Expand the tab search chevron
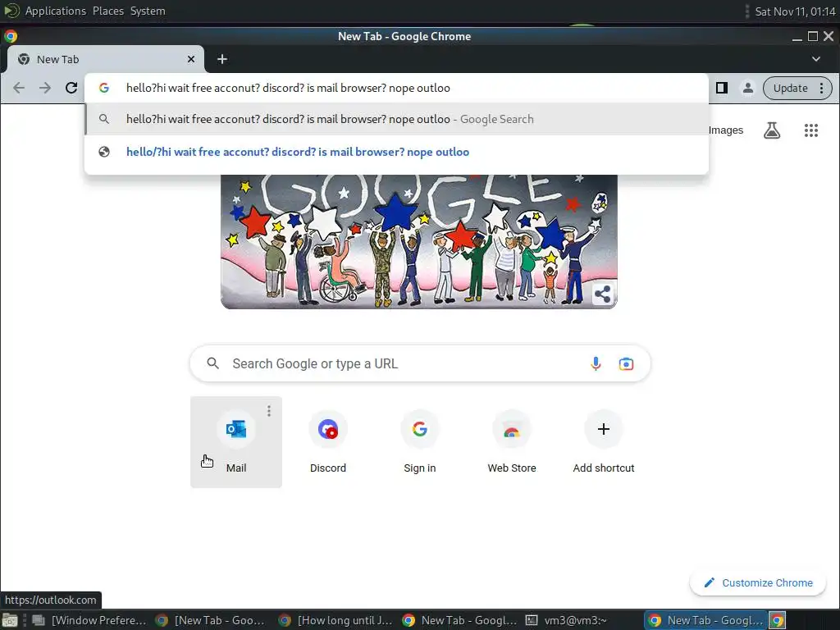 point(816,59)
